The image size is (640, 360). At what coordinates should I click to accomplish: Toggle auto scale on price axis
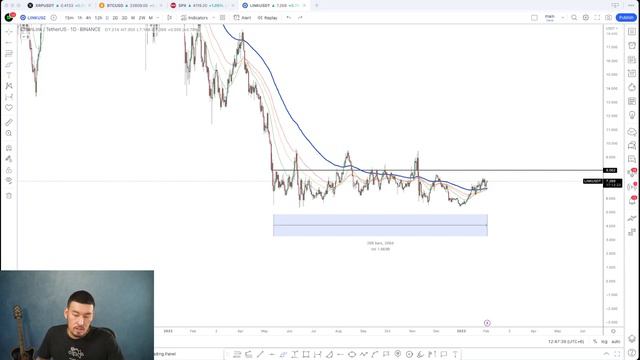[616, 342]
